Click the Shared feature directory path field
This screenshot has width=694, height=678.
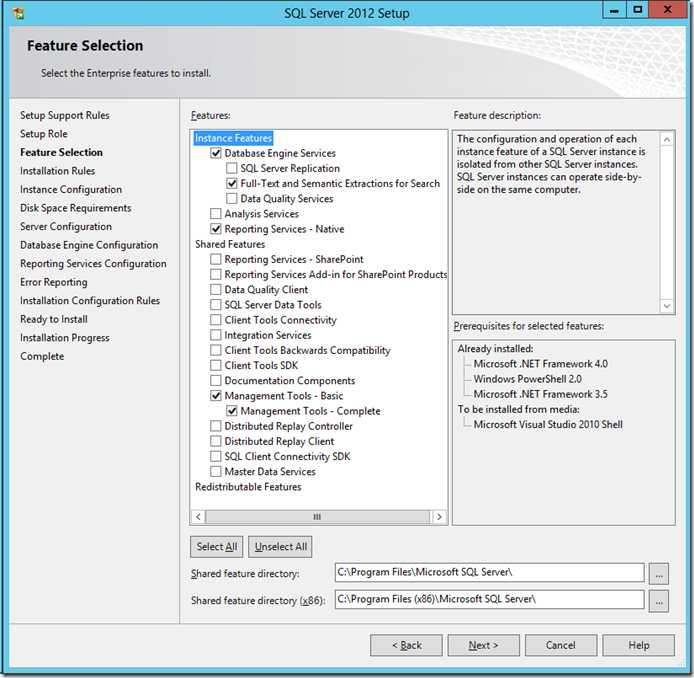490,572
